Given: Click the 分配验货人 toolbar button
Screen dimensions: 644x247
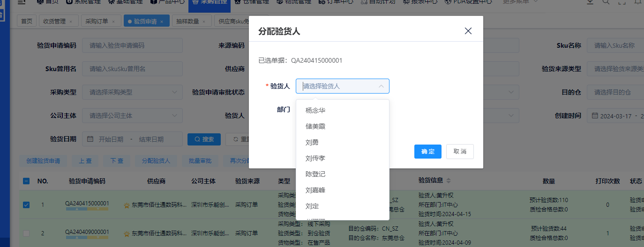Looking at the screenshot, I should [156, 161].
